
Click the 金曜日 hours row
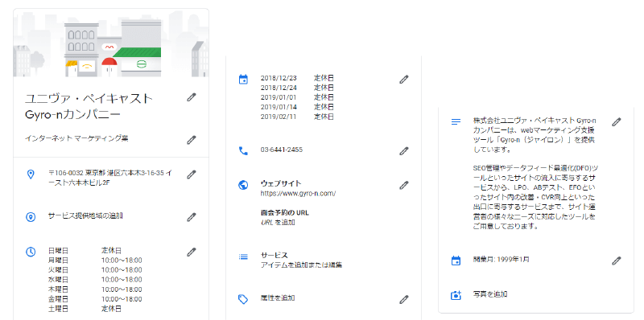point(95,299)
